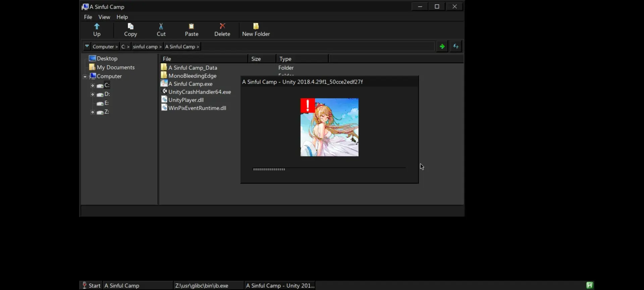This screenshot has width=644, height=290.
Task: Click the A Sinful Camp breadcrumb segment
Action: [x=182, y=47]
